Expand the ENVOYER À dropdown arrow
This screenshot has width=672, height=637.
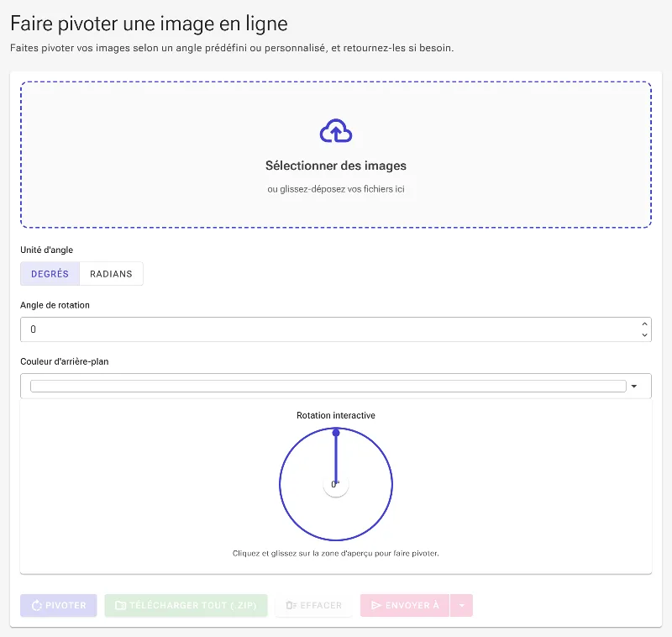coord(461,605)
